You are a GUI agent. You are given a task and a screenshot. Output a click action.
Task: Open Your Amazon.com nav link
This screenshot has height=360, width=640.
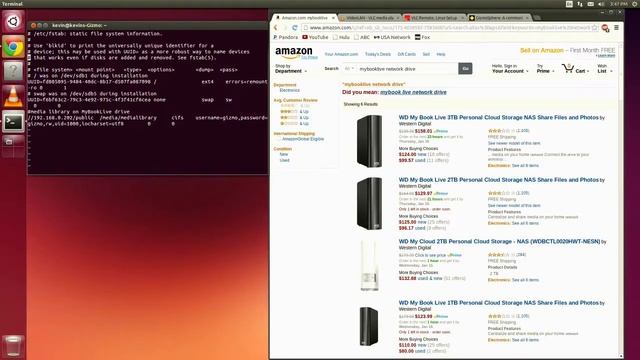(341, 54)
